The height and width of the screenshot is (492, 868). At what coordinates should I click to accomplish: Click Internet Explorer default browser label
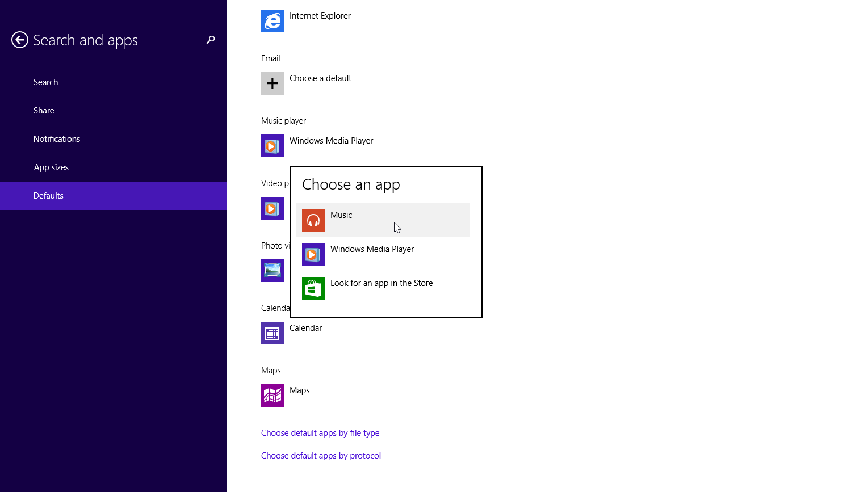320,16
